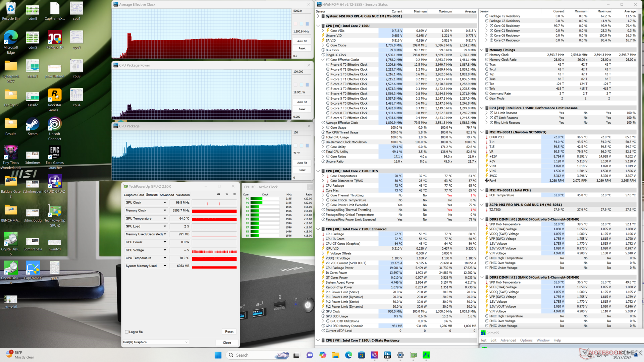Viewport: 644px width, 362px height.
Task: Open Intel(R) Graphics device dropdown
Action: point(156,342)
